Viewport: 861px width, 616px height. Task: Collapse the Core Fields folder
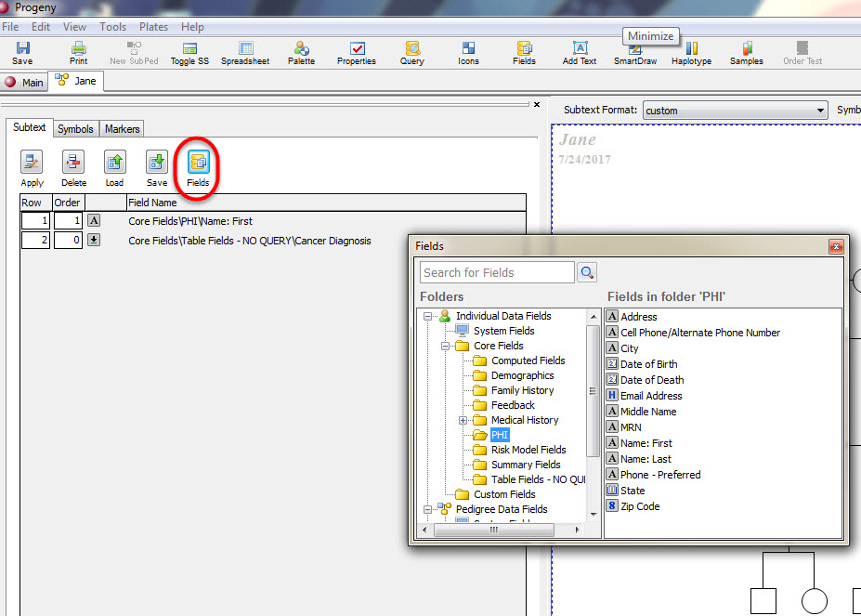[445, 347]
